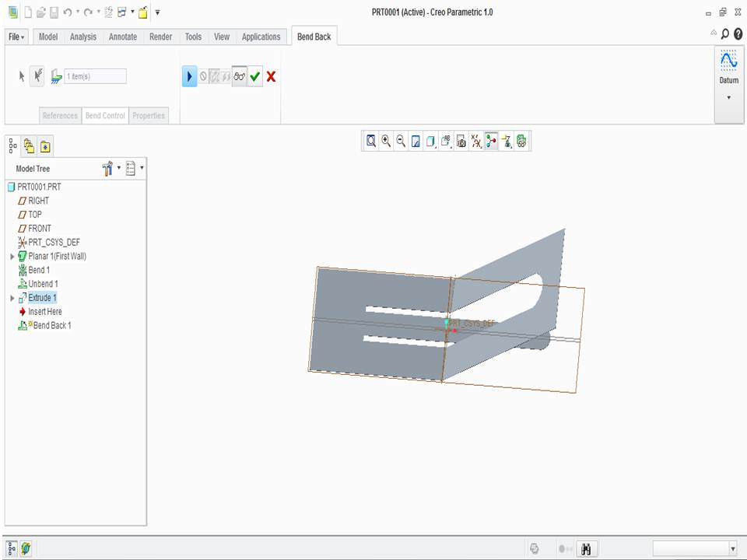Minimize the ribbon with caret icon
The width and height of the screenshot is (747, 560).
[714, 33]
